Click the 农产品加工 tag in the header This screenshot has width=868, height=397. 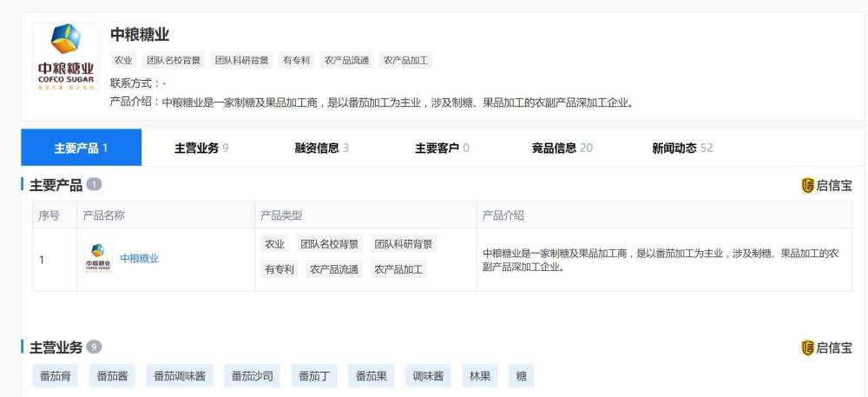click(405, 60)
